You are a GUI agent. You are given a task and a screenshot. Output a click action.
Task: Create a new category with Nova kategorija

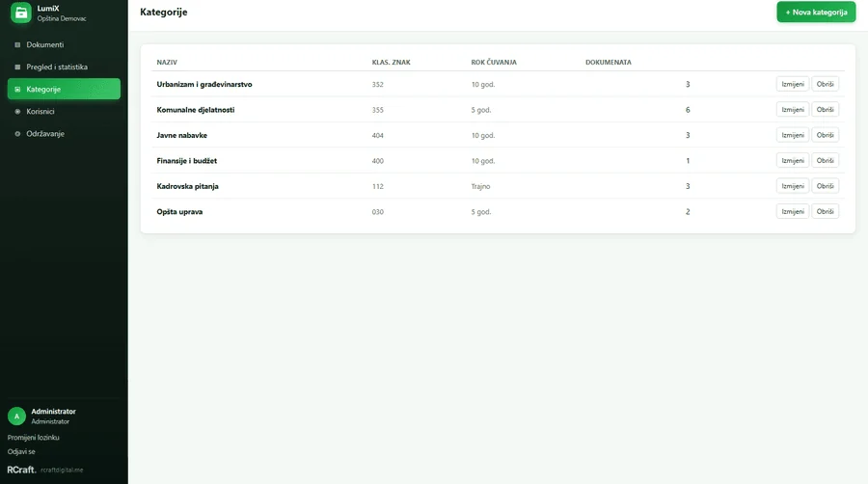click(816, 13)
